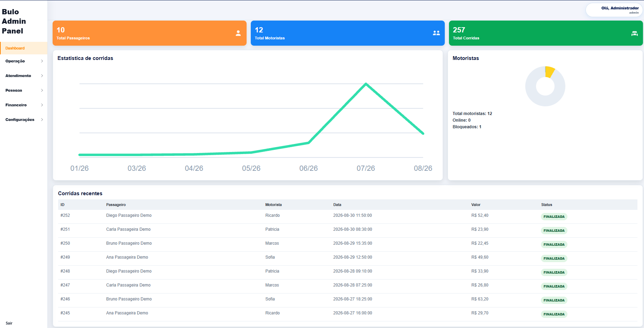The image size is (644, 328).
Task: Click the car icon in green card
Action: tap(635, 33)
